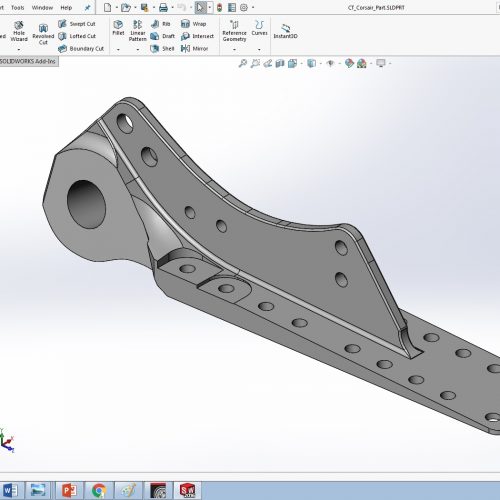Expand the Save dropdown arrow

(x=154, y=7)
